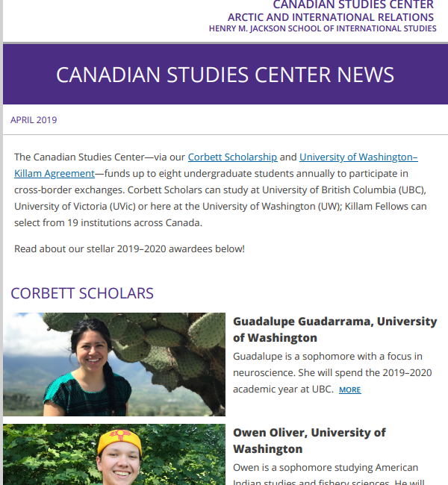Click Henry M. Jackson School header text
The width and height of the screenshot is (448, 485).
point(323,28)
